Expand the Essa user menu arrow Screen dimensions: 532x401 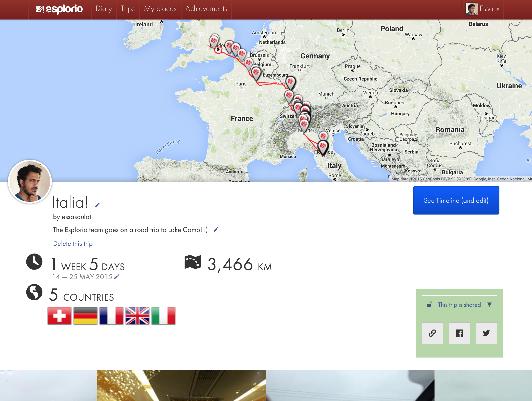point(498,9)
